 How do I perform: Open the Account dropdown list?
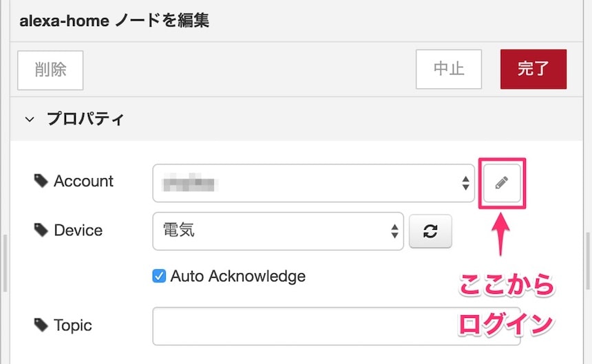click(313, 183)
